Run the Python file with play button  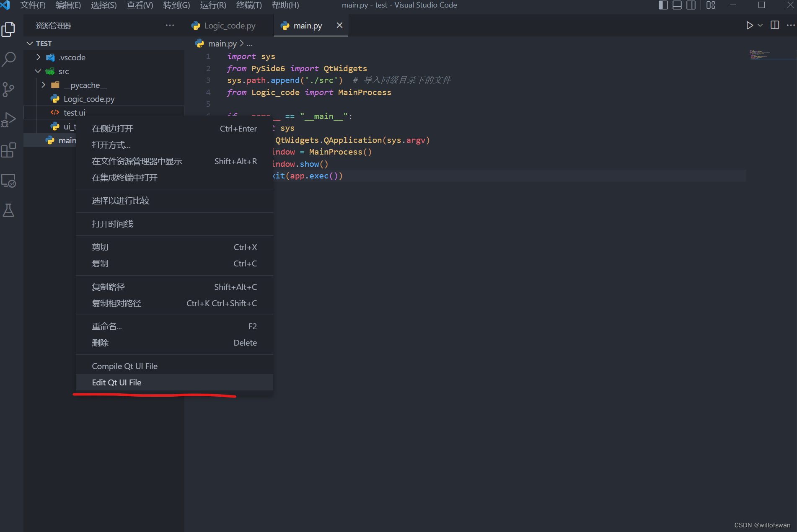click(x=749, y=26)
